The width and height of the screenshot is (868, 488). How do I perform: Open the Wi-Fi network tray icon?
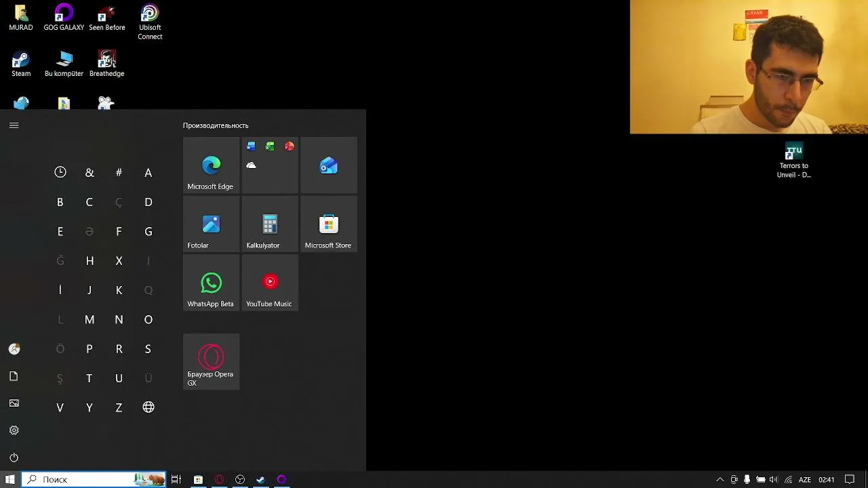(x=788, y=479)
